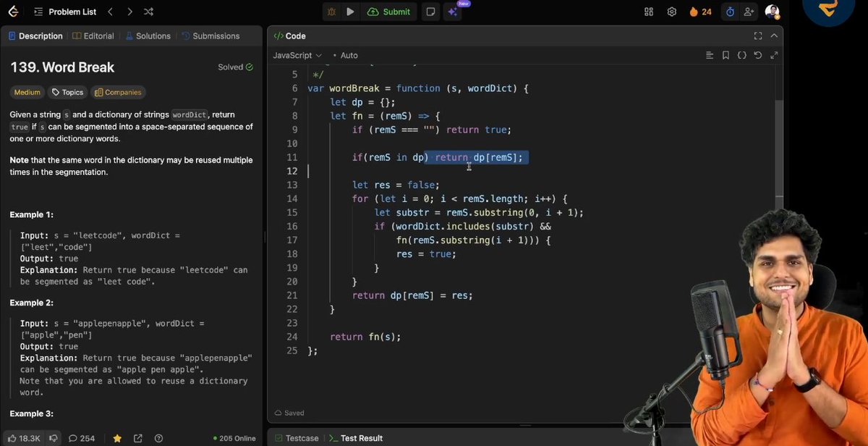This screenshot has height=446, width=868.
Task: Click line 21 'return dp[remS] = res;'
Action: pyautogui.click(x=412, y=295)
